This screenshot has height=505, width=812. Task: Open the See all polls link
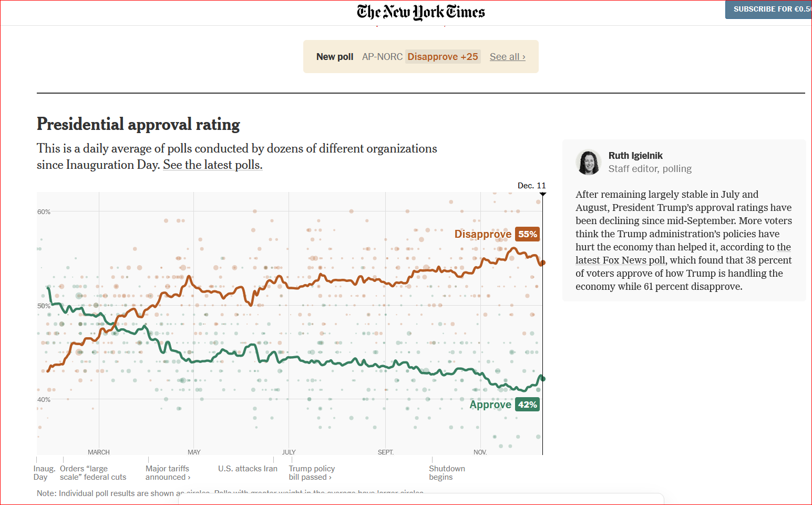click(507, 57)
